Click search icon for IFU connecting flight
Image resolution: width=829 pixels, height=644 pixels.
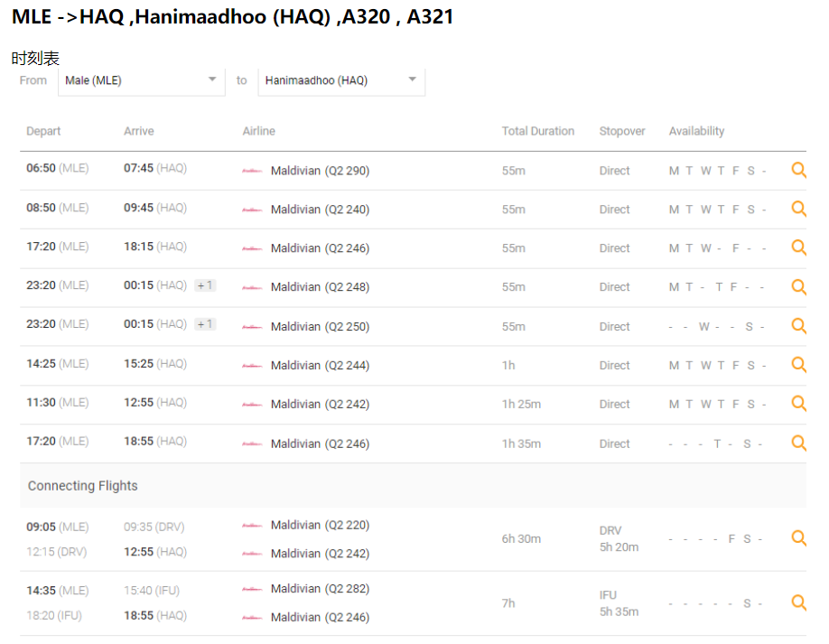798,602
